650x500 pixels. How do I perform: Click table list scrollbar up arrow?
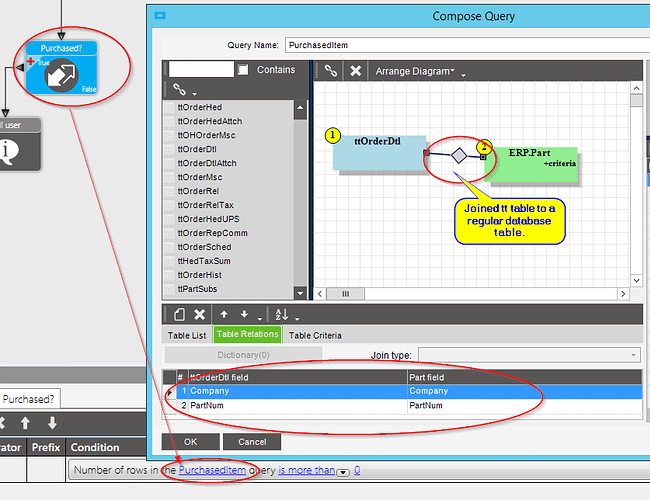click(x=300, y=107)
